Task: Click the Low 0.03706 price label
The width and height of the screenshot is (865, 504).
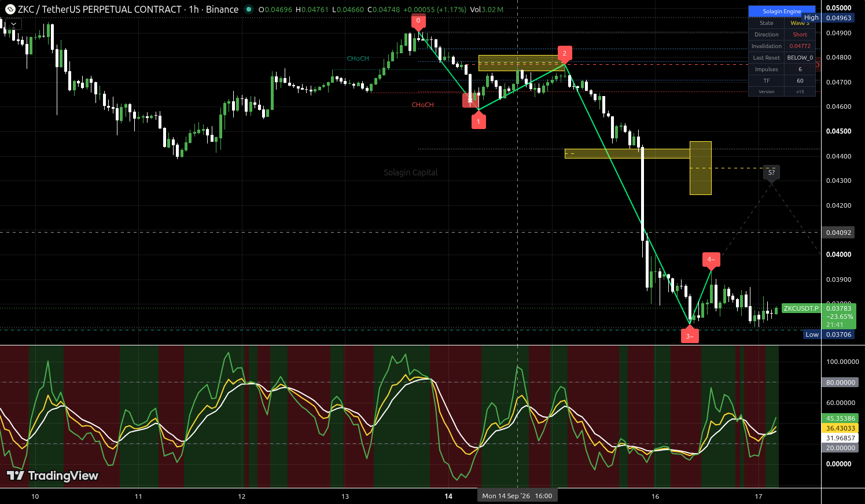Action: click(x=829, y=334)
